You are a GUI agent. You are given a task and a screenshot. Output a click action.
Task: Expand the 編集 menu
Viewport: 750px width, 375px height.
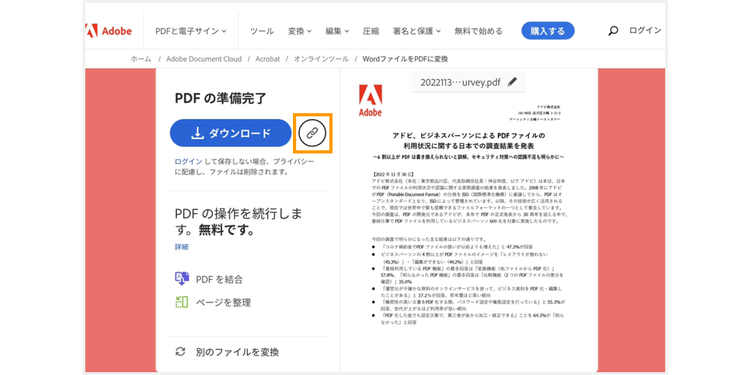pyautogui.click(x=337, y=31)
